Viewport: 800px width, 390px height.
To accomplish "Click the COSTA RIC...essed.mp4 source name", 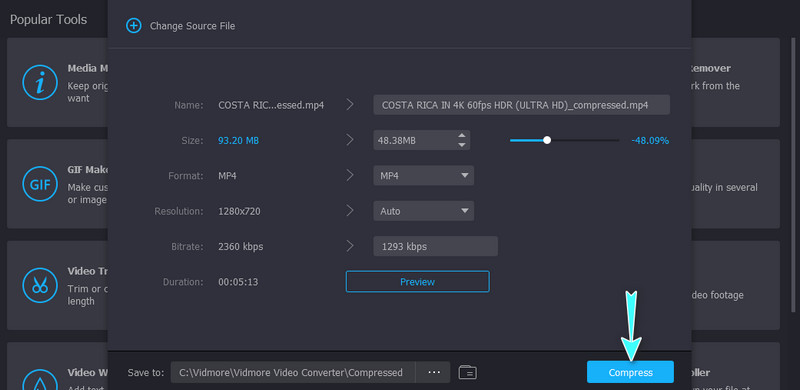I will (x=271, y=105).
